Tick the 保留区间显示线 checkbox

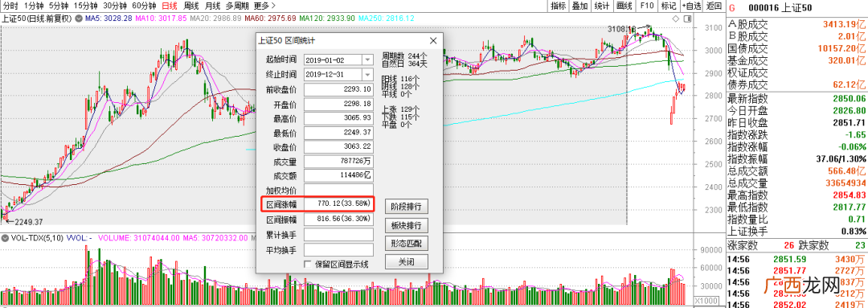(x=307, y=265)
